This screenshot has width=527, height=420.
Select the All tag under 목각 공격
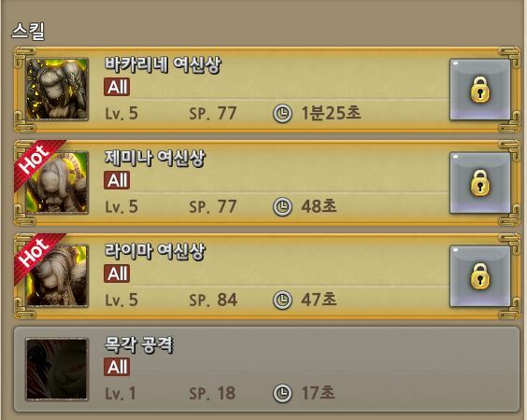[x=117, y=367]
